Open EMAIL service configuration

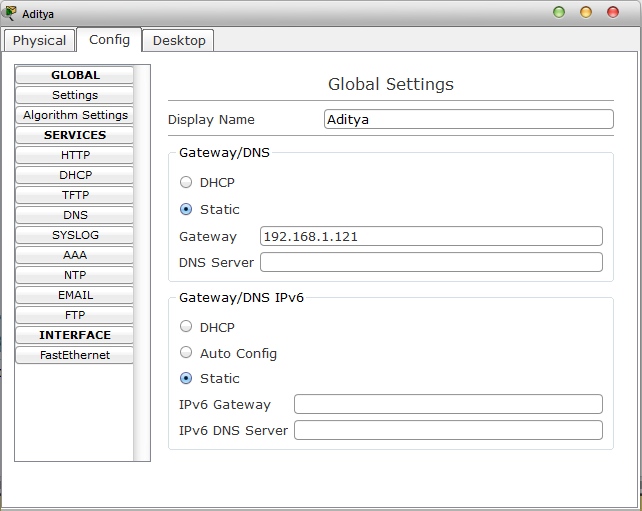(75, 295)
